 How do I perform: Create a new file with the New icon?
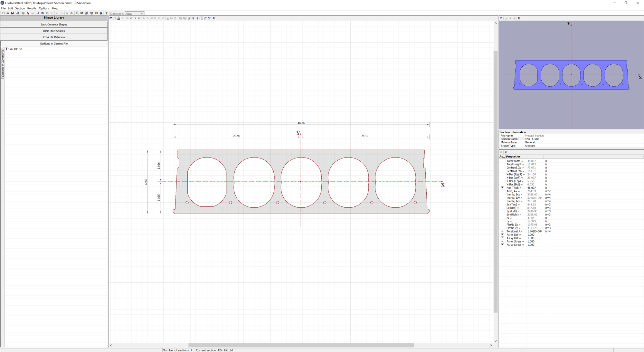pyautogui.click(x=4, y=13)
